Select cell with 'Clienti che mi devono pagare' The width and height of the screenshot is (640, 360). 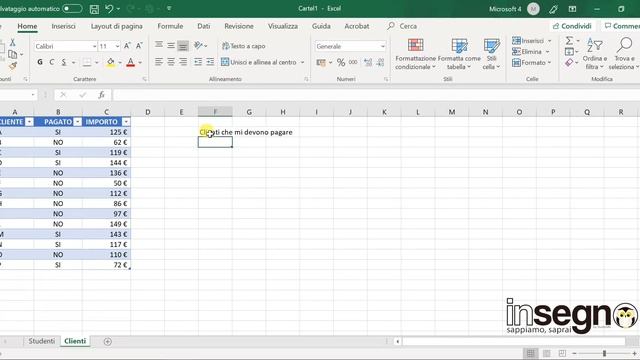pos(215,132)
